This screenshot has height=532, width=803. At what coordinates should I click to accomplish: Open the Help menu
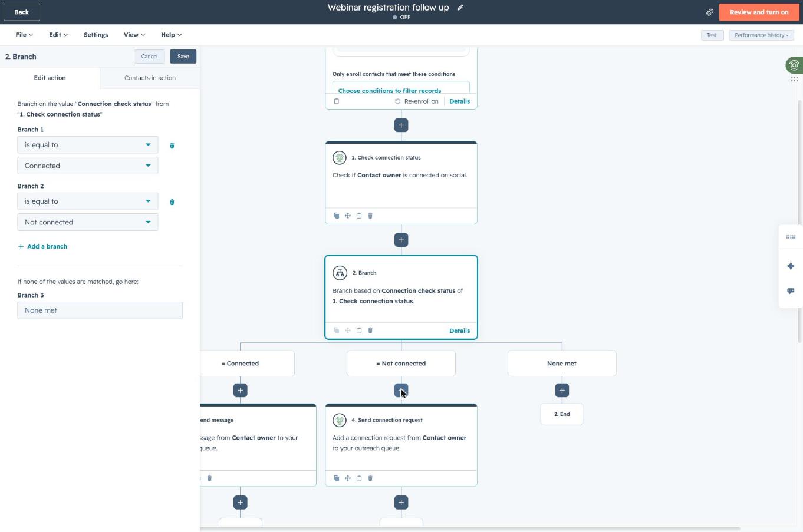coord(172,35)
